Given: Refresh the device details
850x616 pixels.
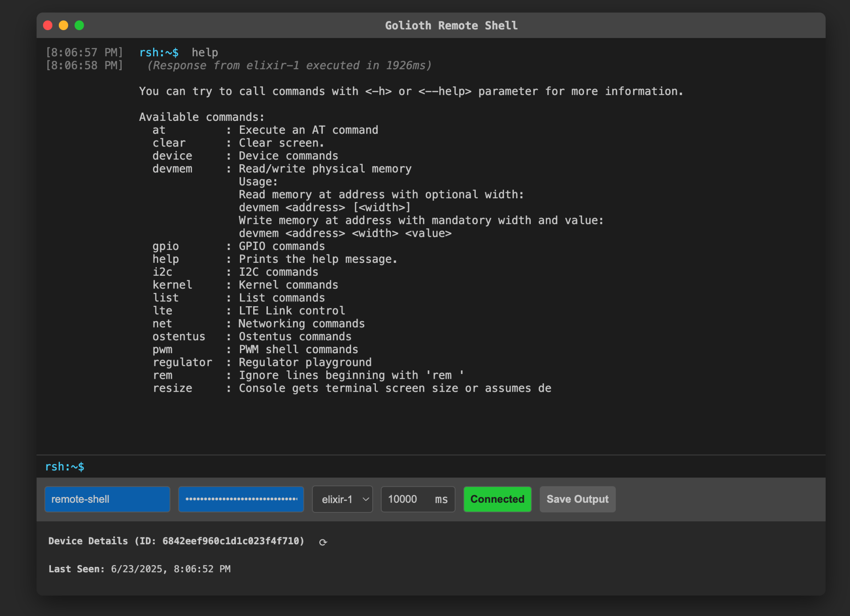Looking at the screenshot, I should point(323,542).
